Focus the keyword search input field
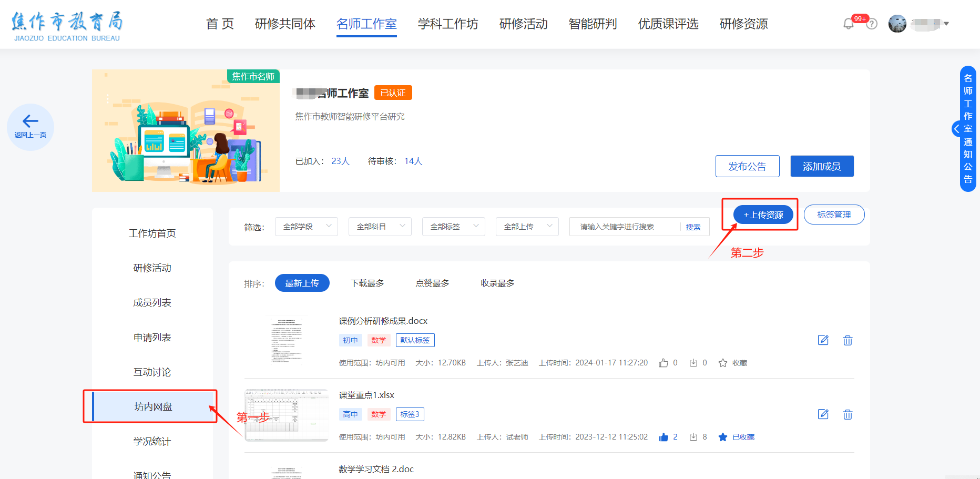 (625, 227)
